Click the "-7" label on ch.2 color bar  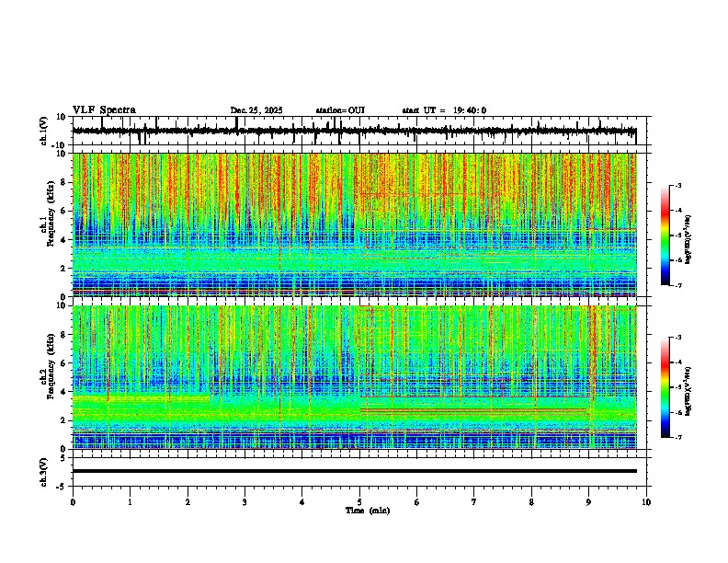pos(677,437)
